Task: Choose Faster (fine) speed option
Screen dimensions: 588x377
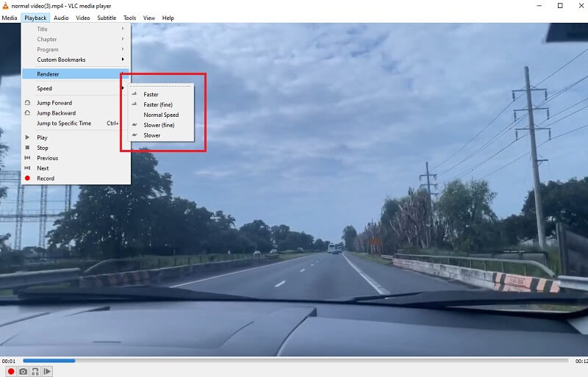Action: point(161,104)
